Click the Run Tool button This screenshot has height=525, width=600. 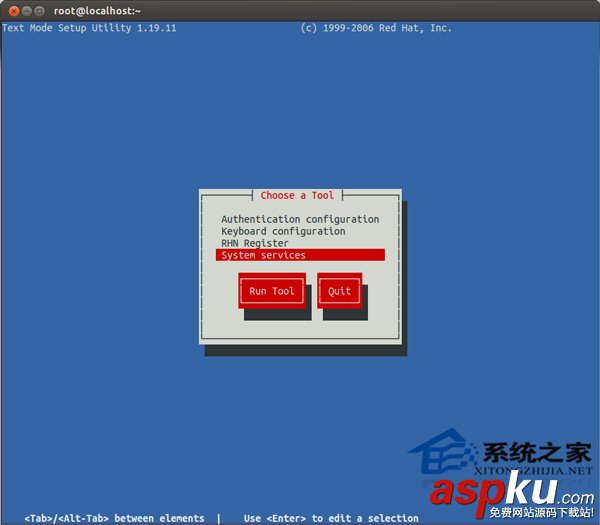[272, 291]
